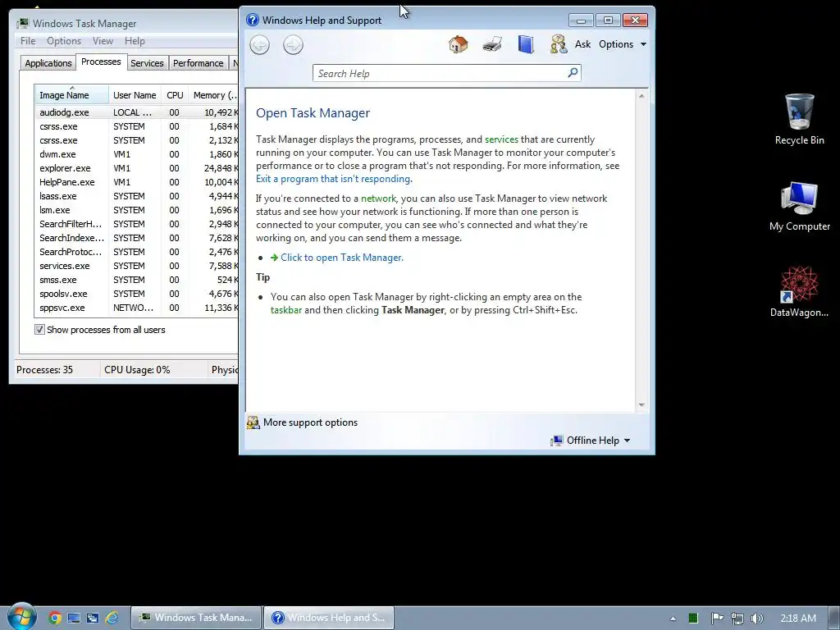Click help pane scrollbar down arrow
The height and width of the screenshot is (630, 840).
click(x=641, y=405)
